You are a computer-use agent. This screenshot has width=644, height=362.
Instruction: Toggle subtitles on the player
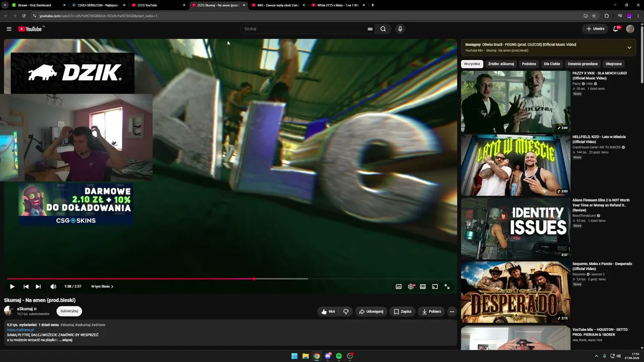click(398, 287)
